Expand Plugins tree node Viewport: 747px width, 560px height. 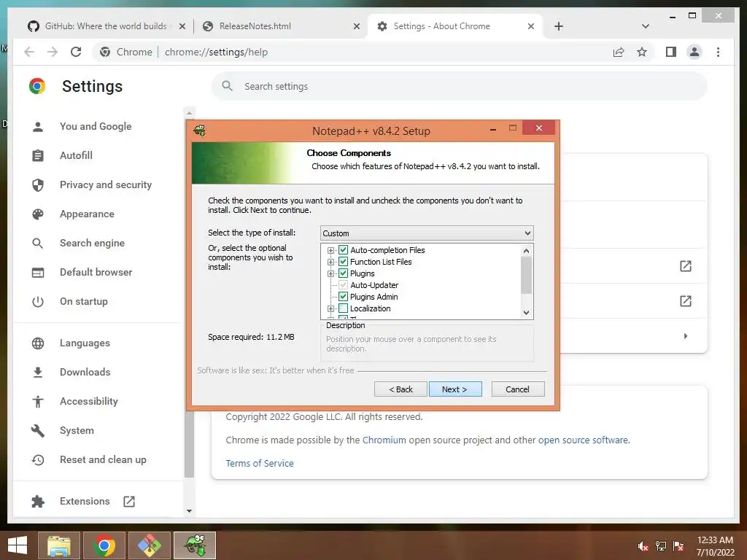pos(330,274)
